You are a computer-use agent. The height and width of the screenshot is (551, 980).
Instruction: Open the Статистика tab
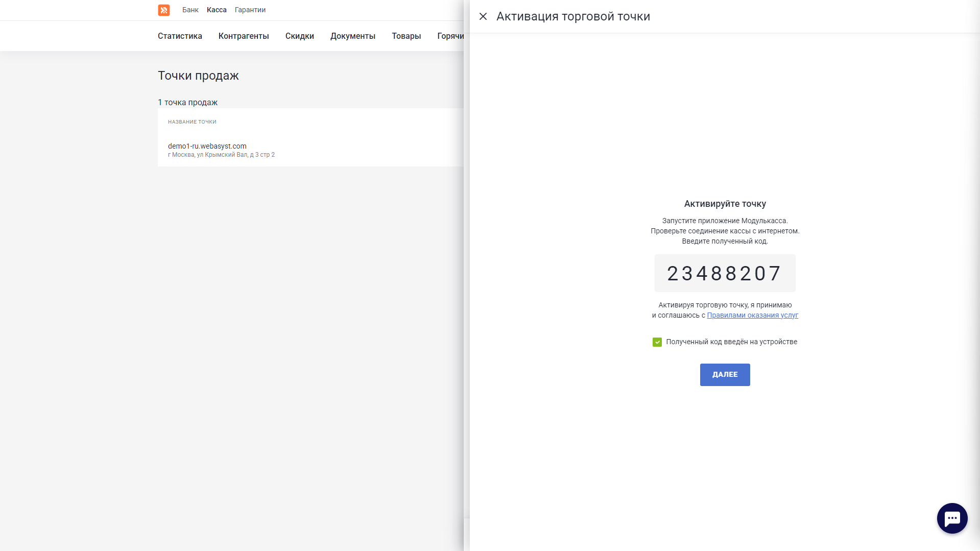coord(180,36)
